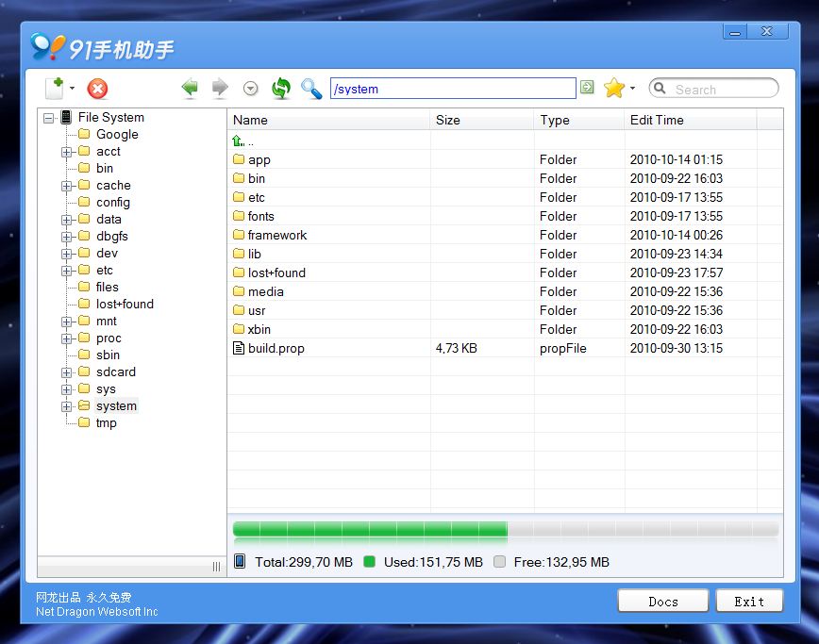Select the fonts folder row

click(505, 216)
